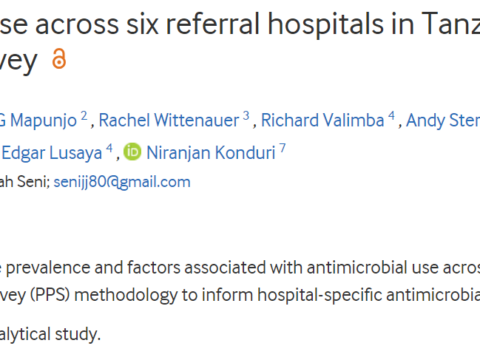Click the line mentioning (PPS) methodology
This screenshot has width=480, height=360.
click(x=240, y=295)
